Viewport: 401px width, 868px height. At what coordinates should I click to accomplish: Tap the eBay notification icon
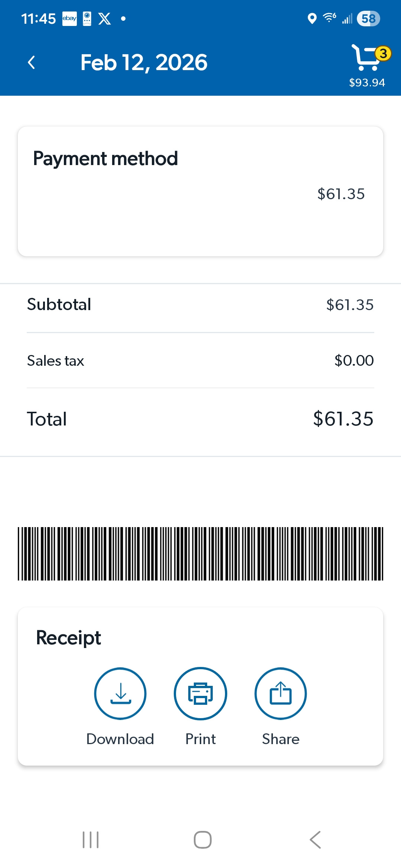point(69,19)
